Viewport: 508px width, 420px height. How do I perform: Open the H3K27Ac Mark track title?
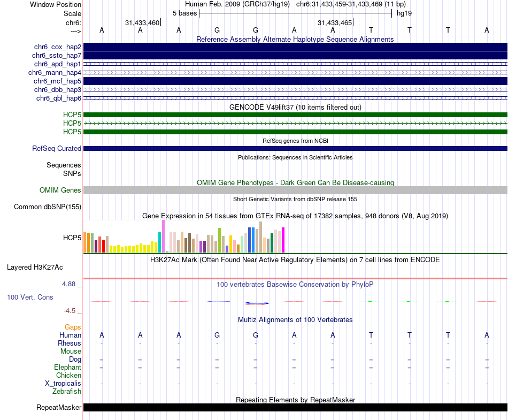click(295, 259)
